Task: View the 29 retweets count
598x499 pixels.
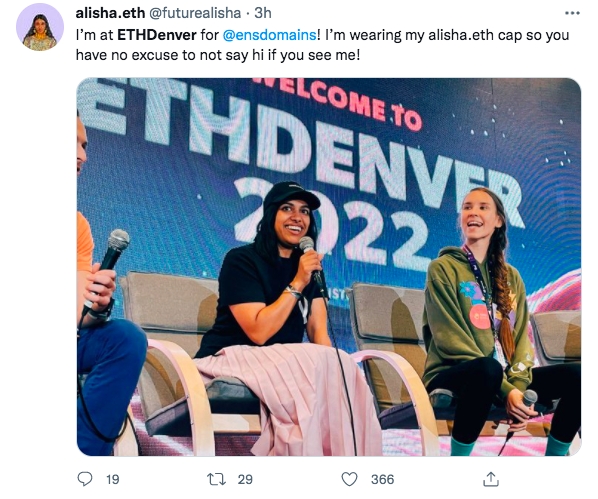Action: [245, 479]
